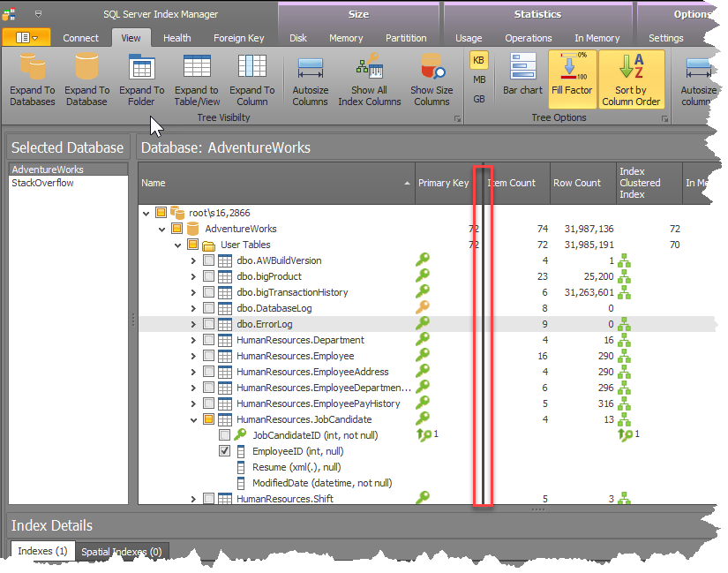Click the Expand To Folder icon
728x573 pixels.
(x=141, y=67)
